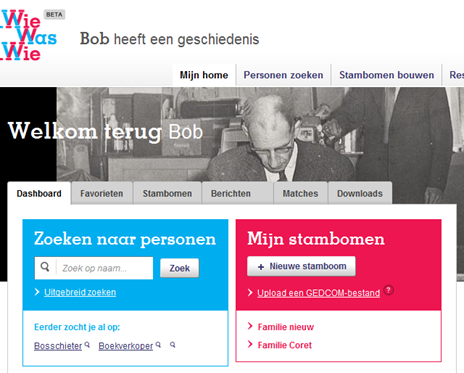The image size is (464, 373).
Task: Click Upload een GEDCOM-bestand link
Action: point(319,293)
